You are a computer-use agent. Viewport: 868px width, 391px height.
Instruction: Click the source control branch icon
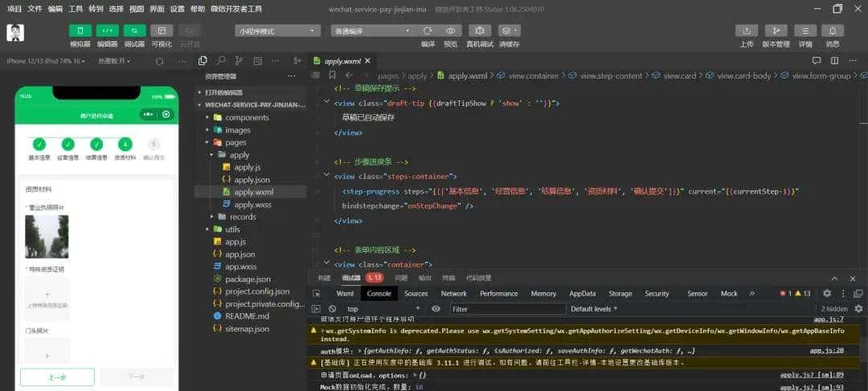(x=239, y=61)
